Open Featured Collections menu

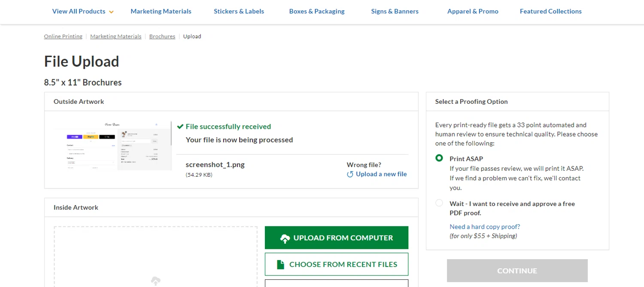pos(550,12)
